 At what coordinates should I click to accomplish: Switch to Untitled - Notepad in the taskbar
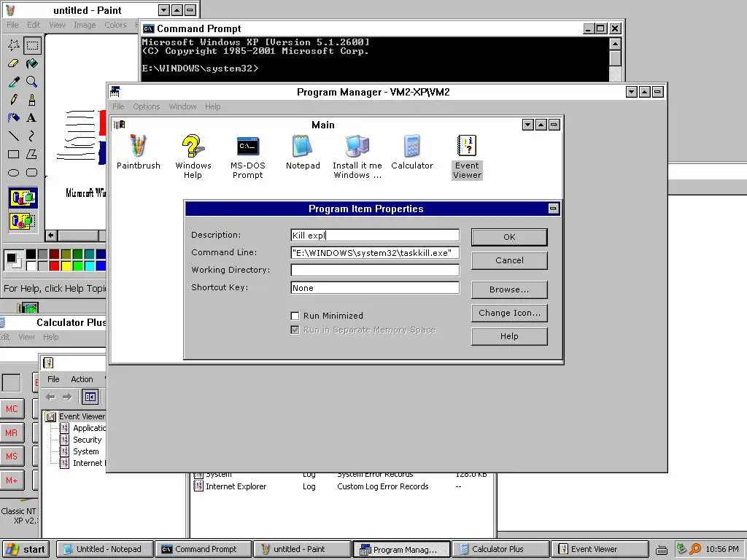pos(105,549)
